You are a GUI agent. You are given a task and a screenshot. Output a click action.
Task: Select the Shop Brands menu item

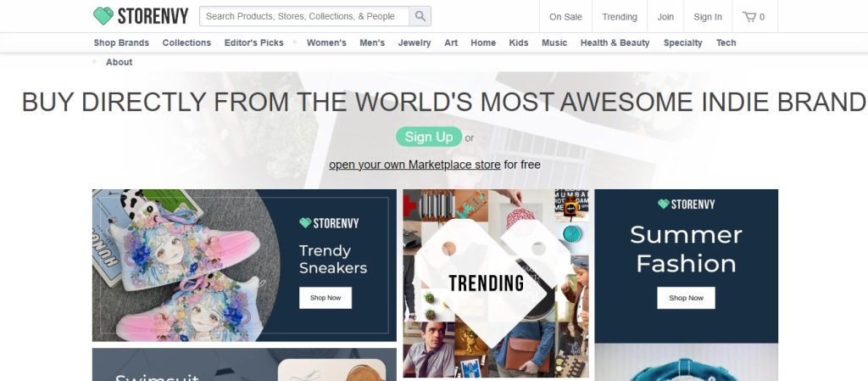pos(121,42)
